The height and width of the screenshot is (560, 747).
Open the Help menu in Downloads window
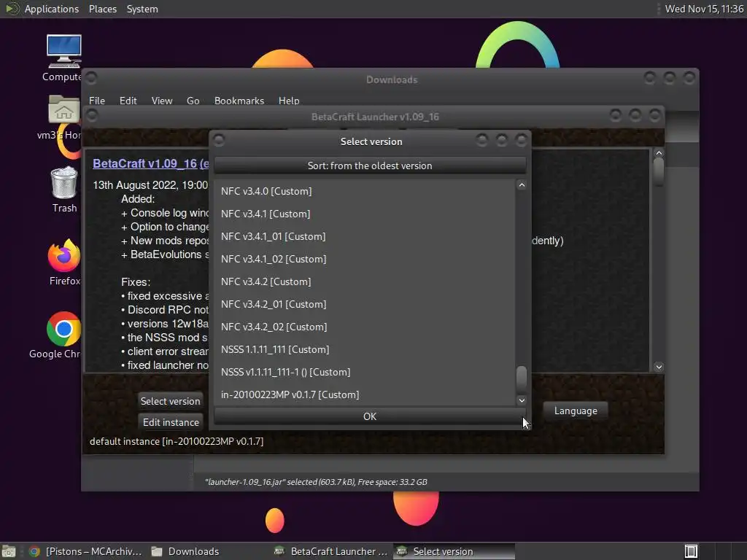(x=289, y=101)
